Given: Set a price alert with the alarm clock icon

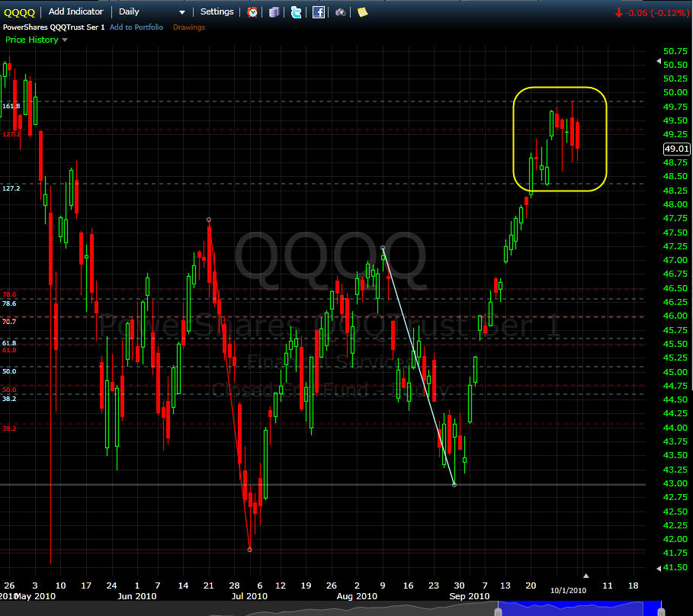Looking at the screenshot, I should [252, 12].
